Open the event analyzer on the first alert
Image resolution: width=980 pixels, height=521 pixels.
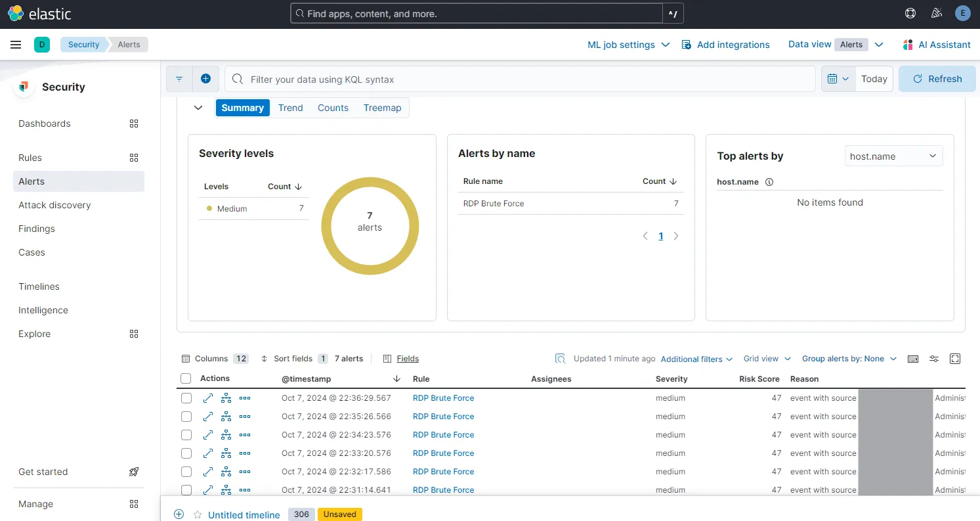[x=226, y=397]
